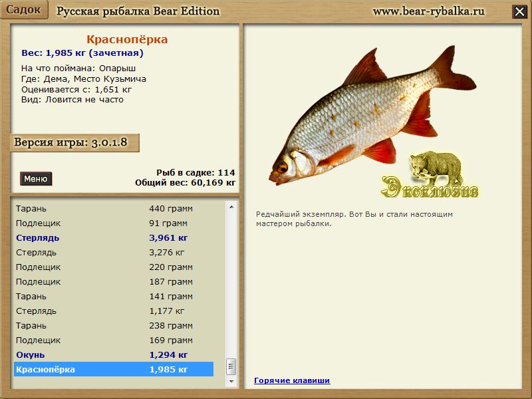
Task: Select the Подлещик 169 грамм row
Action: (x=114, y=340)
